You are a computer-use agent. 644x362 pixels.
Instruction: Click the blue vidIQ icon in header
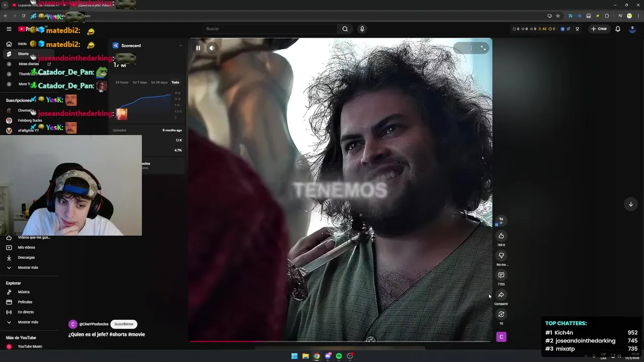coord(562,29)
